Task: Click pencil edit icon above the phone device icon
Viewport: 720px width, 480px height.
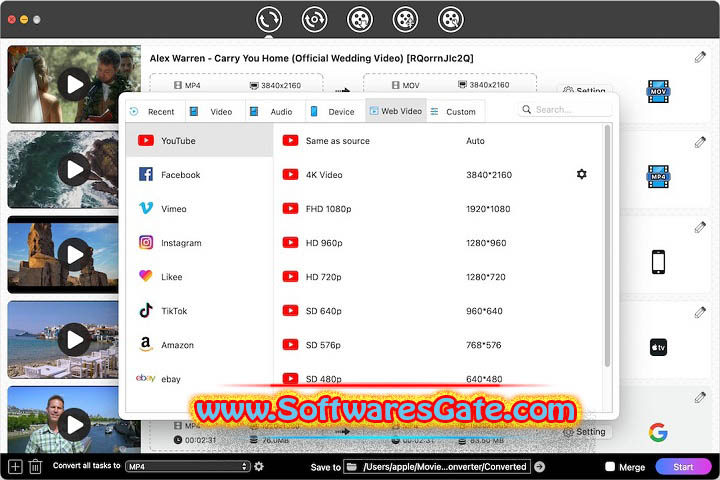Action: (x=700, y=227)
